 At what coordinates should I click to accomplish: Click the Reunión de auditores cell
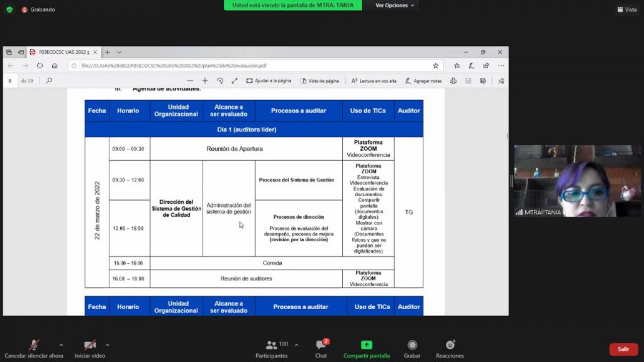pos(246,279)
